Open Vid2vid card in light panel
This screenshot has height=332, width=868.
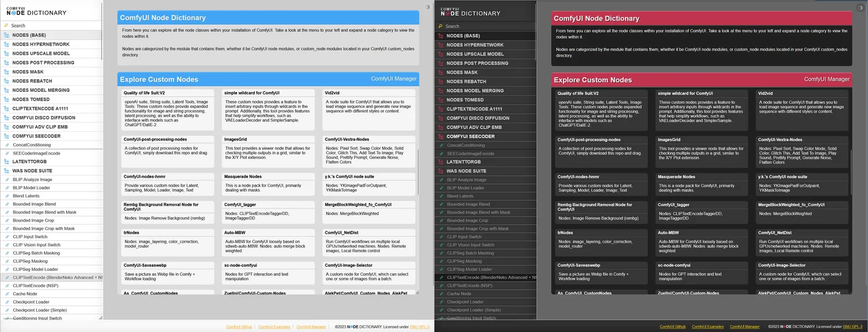coord(369,109)
